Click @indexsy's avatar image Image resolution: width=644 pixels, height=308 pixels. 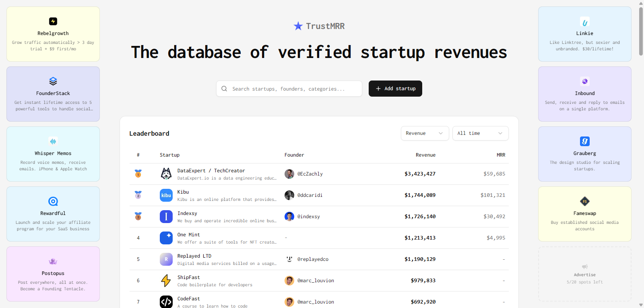pyautogui.click(x=289, y=217)
